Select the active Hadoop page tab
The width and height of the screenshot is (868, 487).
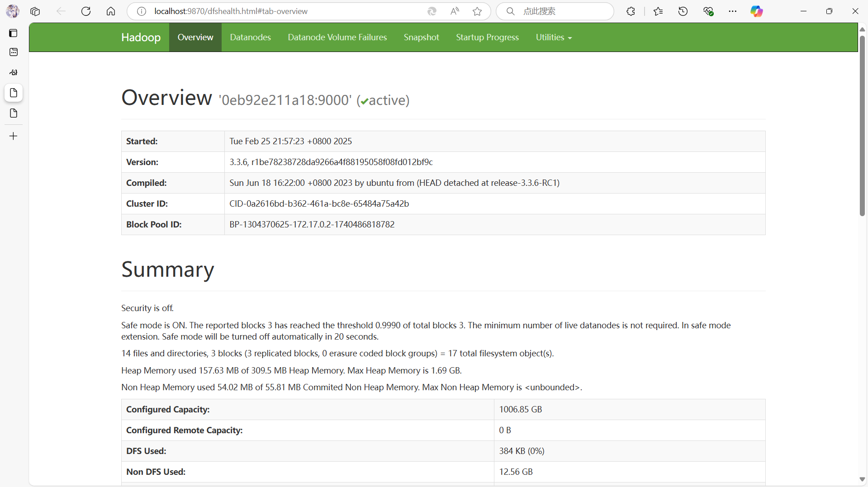pos(14,93)
